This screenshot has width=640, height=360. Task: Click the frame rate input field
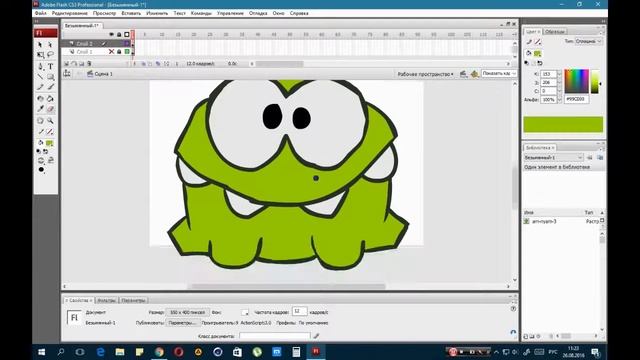coord(299,311)
